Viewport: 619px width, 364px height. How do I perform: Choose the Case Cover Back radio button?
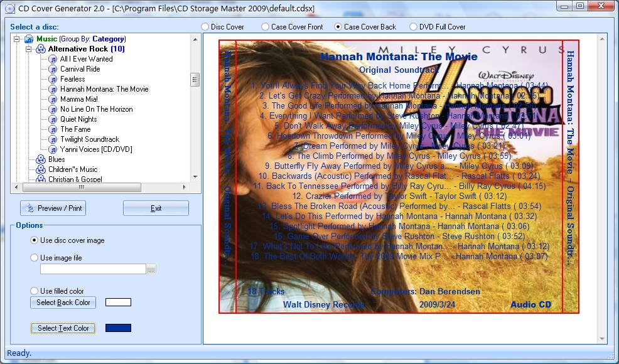338,27
